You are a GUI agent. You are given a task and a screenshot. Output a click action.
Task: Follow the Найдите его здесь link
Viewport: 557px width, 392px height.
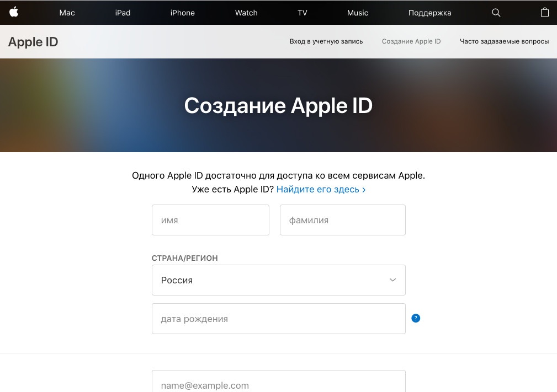321,189
